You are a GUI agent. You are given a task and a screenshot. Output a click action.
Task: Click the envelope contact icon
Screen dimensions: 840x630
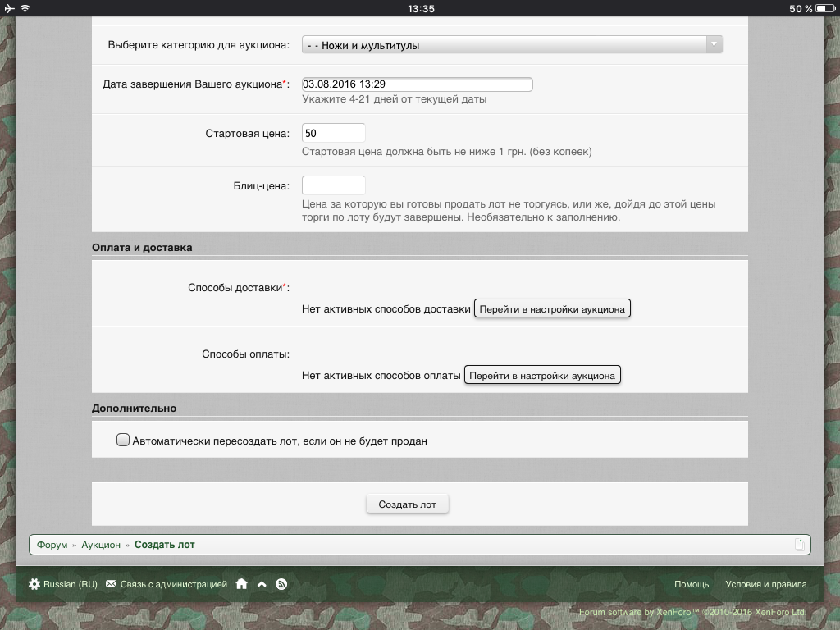pos(111,584)
